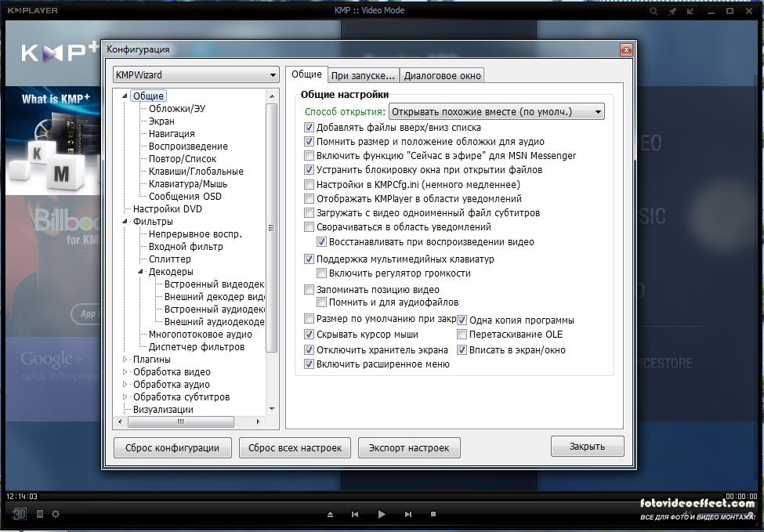The image size is (764, 532).
Task: Start playback with the Play button
Action: click(382, 514)
